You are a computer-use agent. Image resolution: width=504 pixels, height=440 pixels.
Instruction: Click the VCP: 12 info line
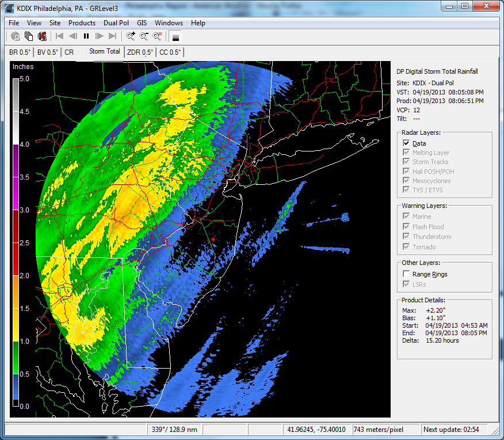(408, 110)
